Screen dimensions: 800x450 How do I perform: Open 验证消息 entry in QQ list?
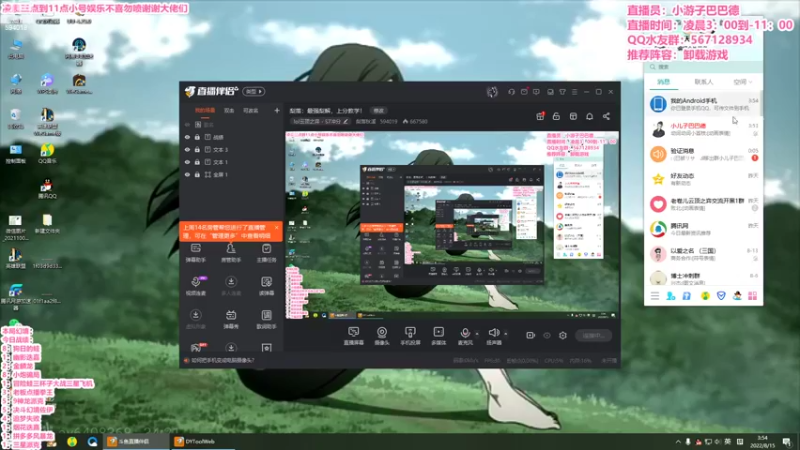pos(704,154)
